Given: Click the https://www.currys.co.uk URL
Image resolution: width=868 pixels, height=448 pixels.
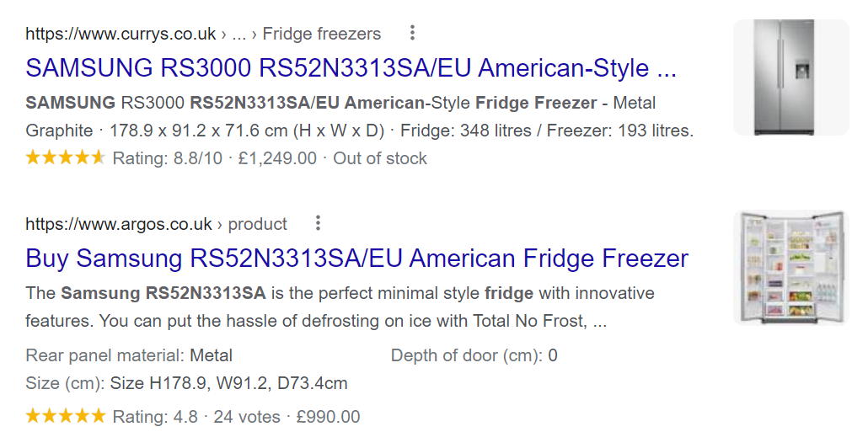Looking at the screenshot, I should (x=121, y=35).
